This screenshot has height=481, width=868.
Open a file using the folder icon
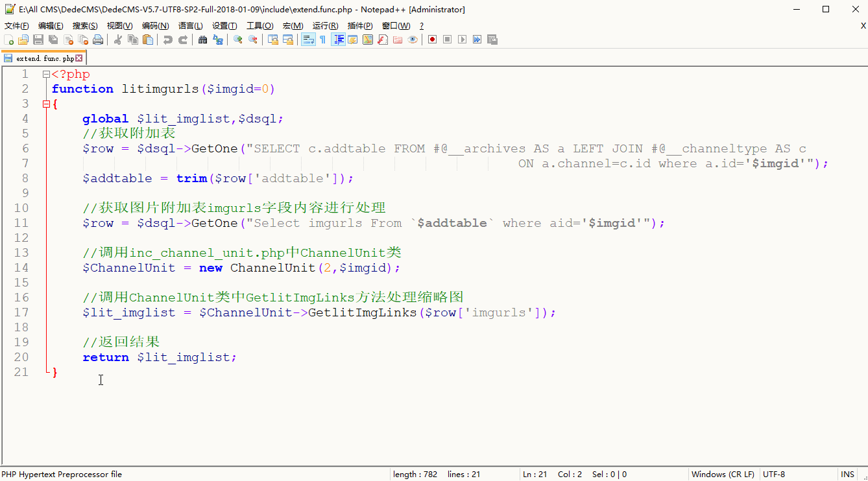click(23, 40)
